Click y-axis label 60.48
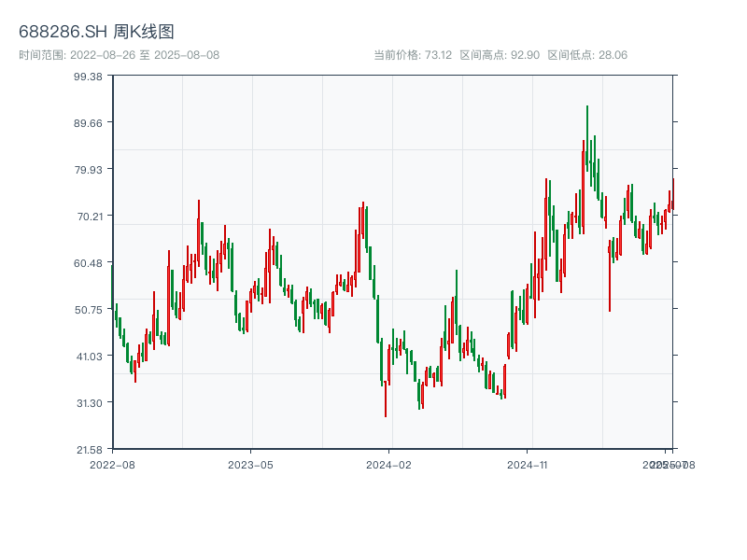 click(88, 263)
